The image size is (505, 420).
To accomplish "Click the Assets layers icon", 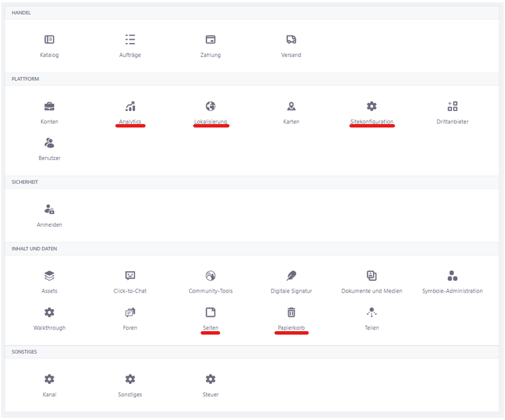I will tap(49, 276).
